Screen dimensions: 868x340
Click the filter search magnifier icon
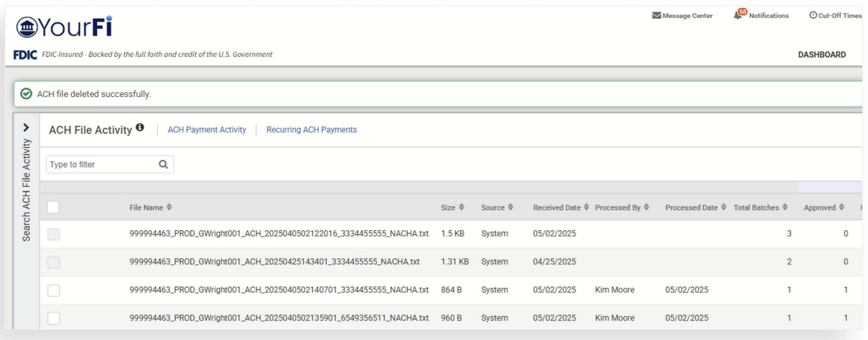click(x=163, y=164)
